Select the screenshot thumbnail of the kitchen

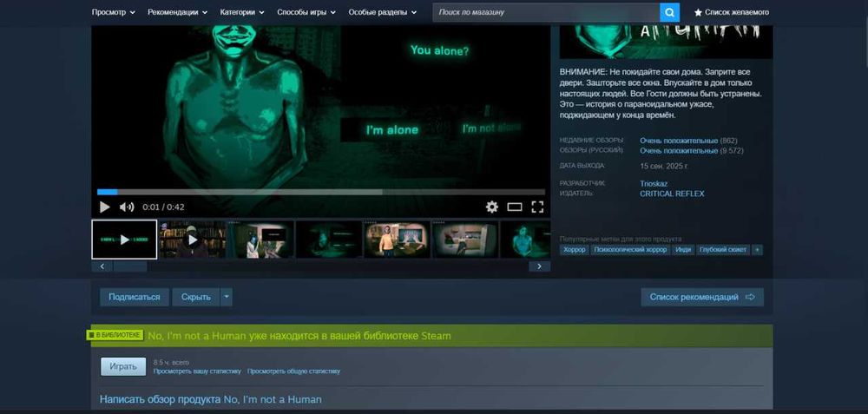465,240
